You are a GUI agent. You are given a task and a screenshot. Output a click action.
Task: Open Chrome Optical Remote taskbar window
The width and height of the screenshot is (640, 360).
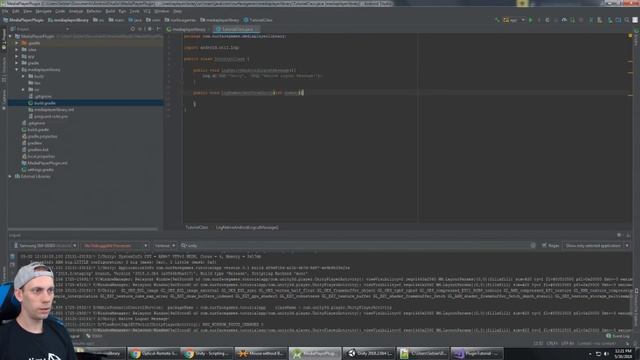154,353
